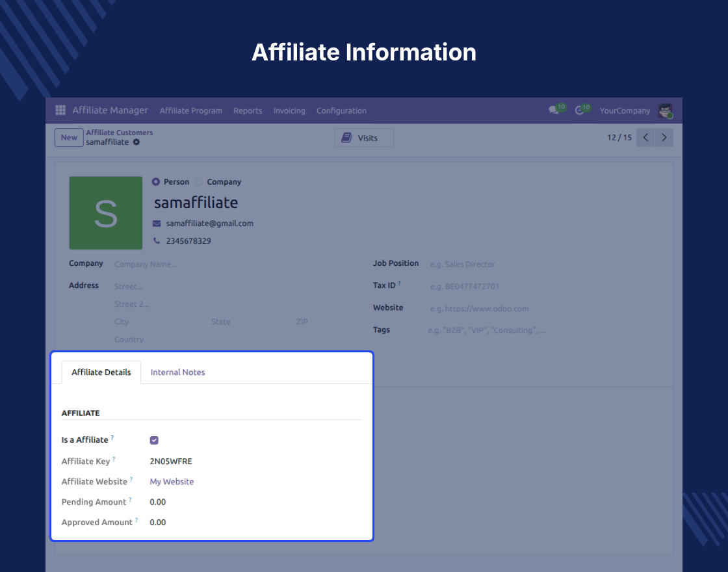The height and width of the screenshot is (572, 728).
Task: Open the Reports menu
Action: pyautogui.click(x=248, y=110)
